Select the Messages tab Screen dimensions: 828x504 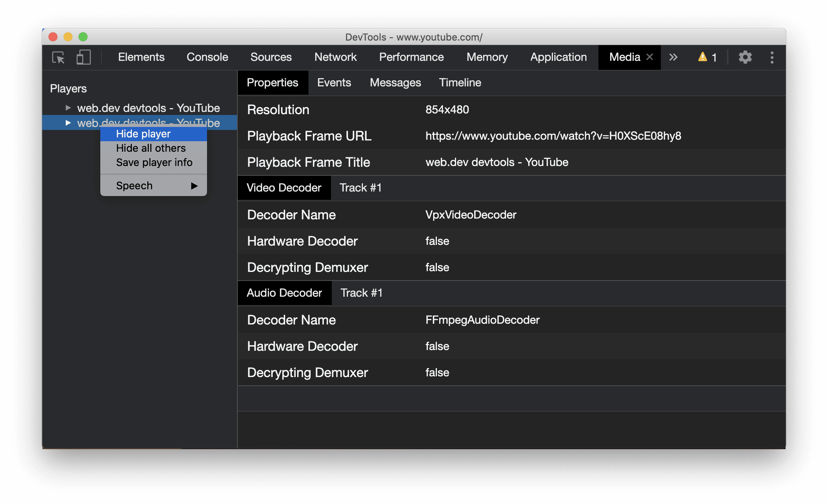pos(396,82)
